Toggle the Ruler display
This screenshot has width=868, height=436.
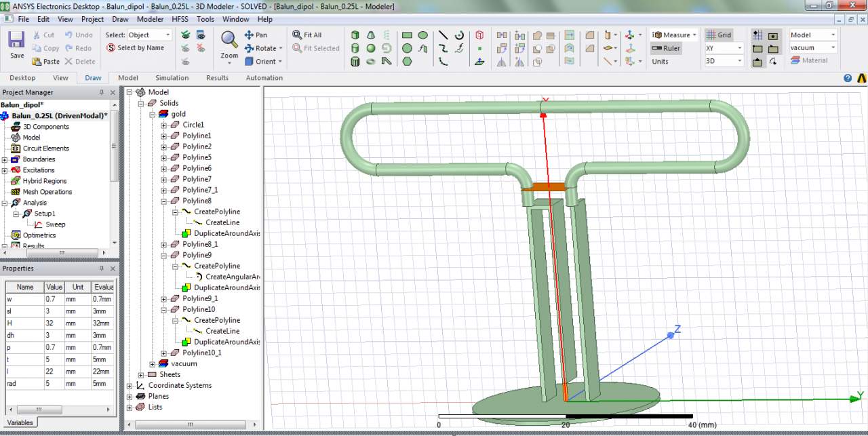click(666, 48)
